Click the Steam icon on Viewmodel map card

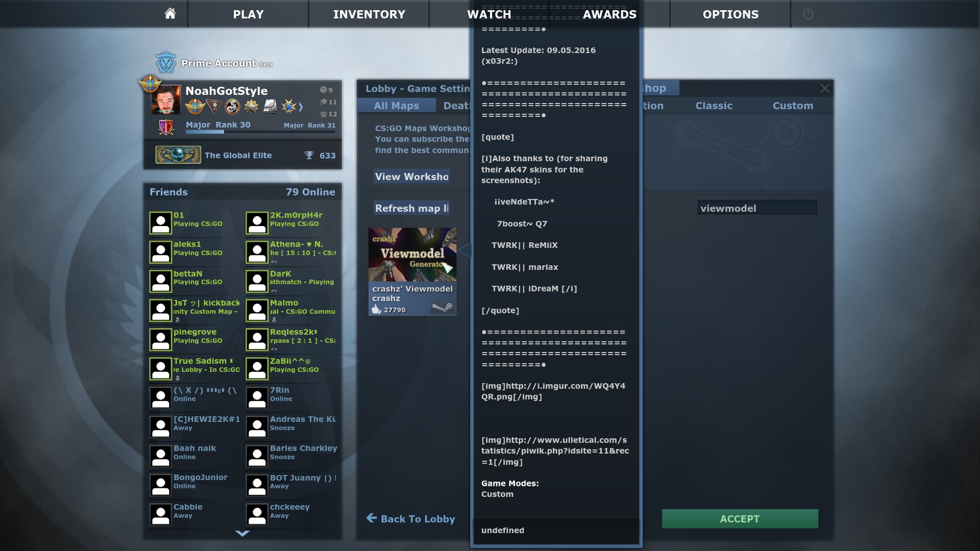click(442, 308)
